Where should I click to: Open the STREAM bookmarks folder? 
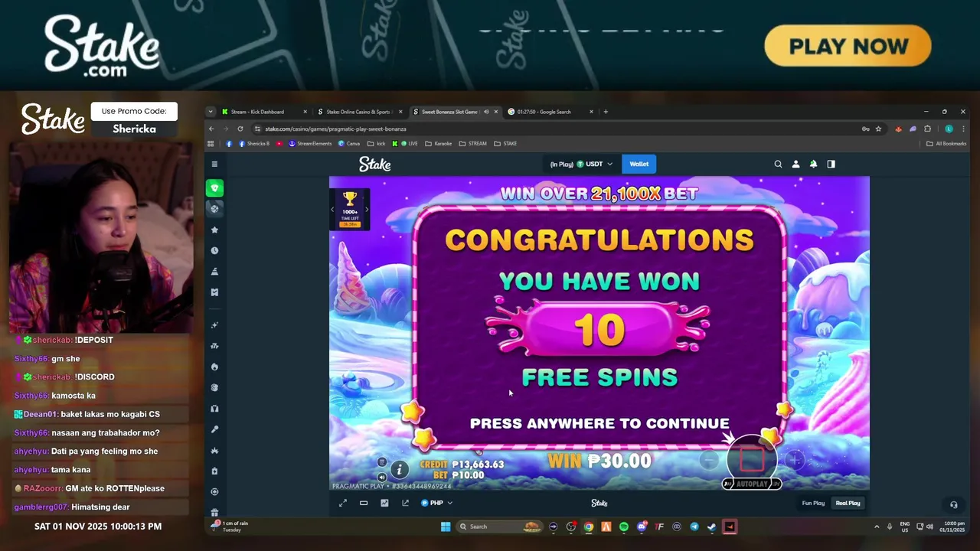pos(472,143)
